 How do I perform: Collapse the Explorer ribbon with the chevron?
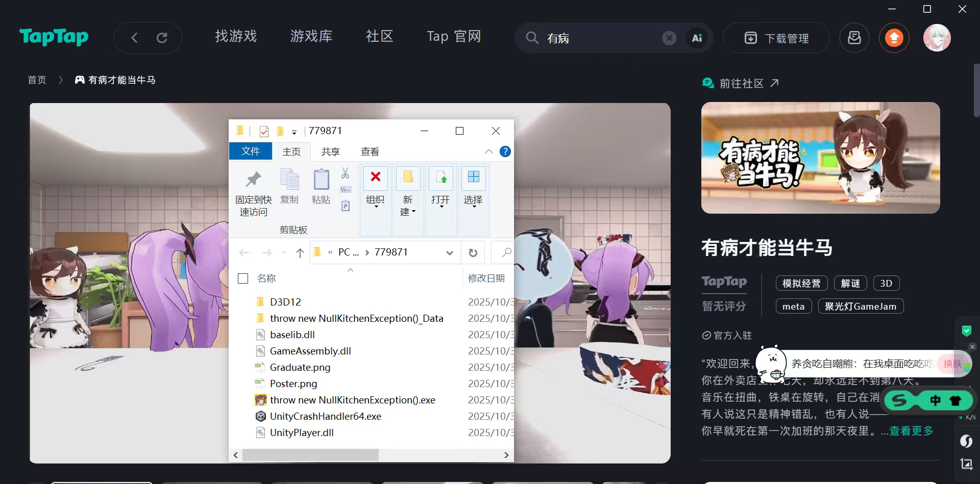(x=488, y=151)
